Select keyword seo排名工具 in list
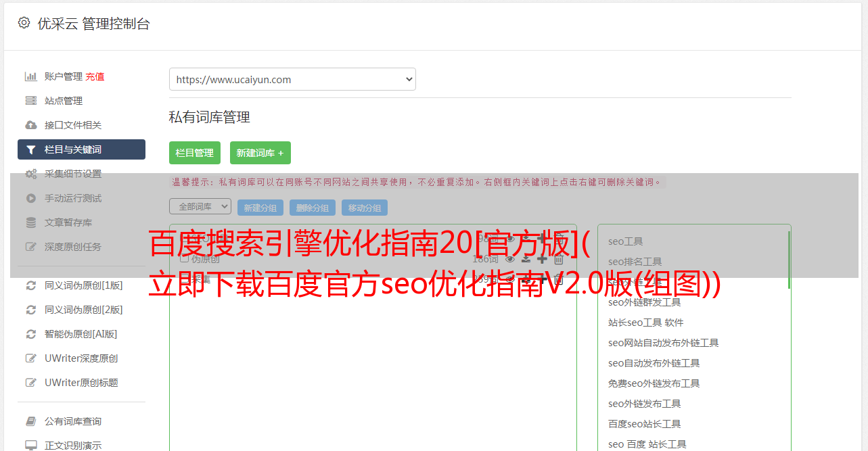This screenshot has width=868, height=451. tap(635, 262)
